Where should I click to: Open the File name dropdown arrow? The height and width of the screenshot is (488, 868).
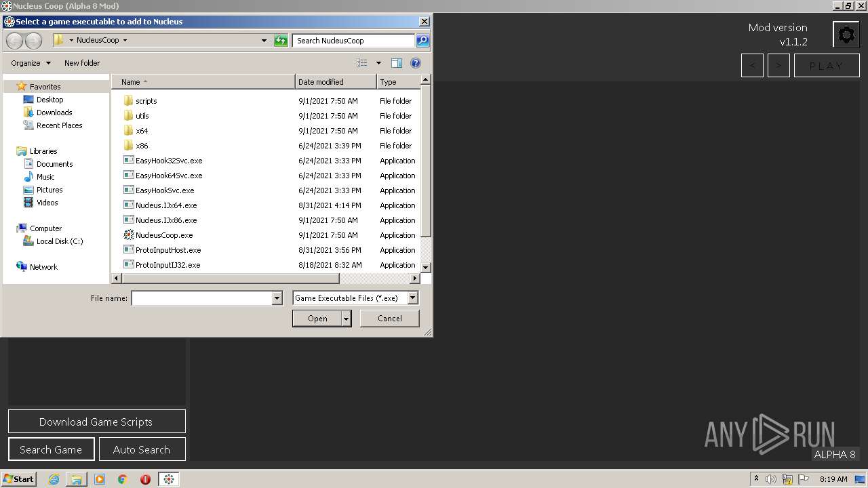tap(277, 298)
